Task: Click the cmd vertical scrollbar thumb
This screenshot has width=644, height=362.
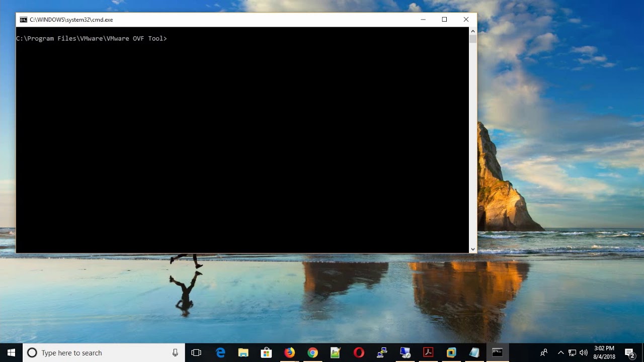Action: [x=473, y=39]
